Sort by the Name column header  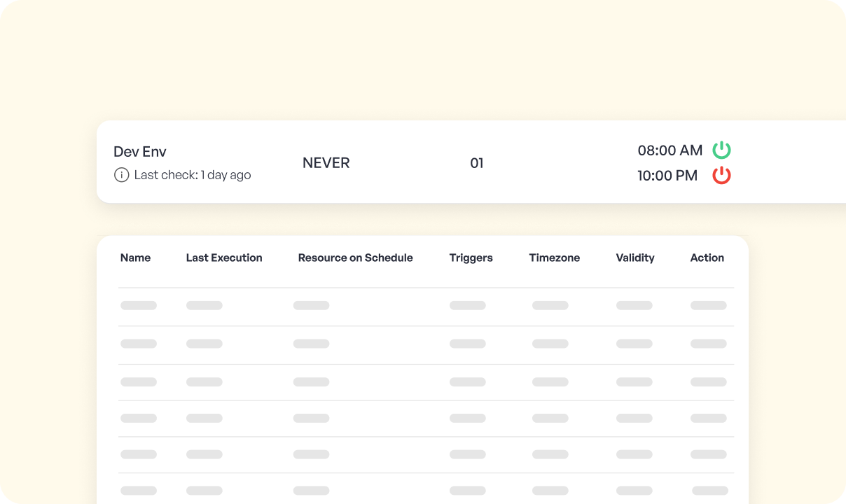coord(135,258)
